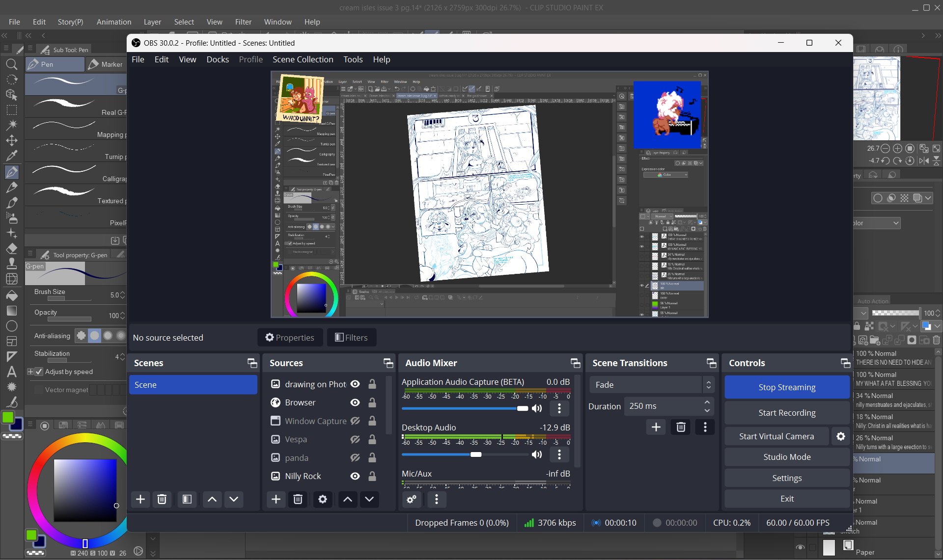Select the Eraser tool in Clip Studio
Screen dimensions: 943x560
[12, 248]
